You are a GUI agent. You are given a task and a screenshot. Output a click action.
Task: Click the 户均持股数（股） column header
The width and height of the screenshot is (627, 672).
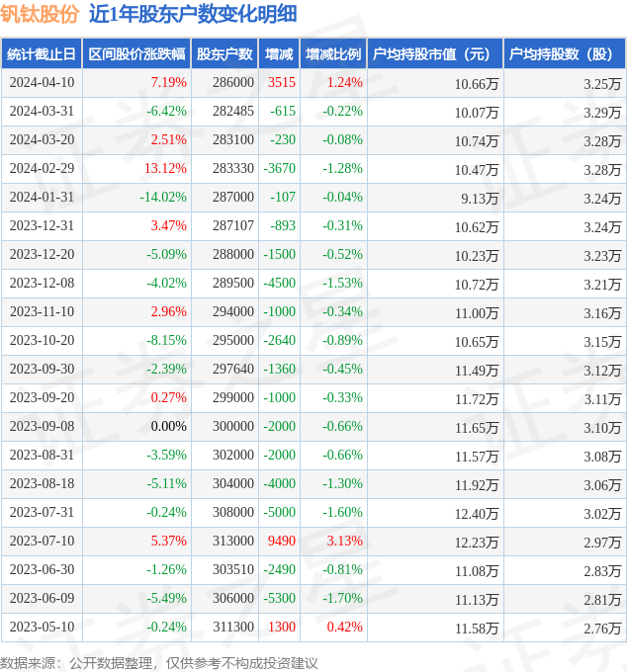[565, 54]
